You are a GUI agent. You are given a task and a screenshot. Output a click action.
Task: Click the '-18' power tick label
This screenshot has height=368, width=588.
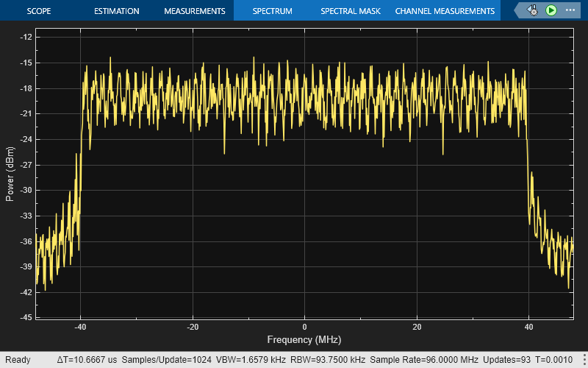[26, 88]
